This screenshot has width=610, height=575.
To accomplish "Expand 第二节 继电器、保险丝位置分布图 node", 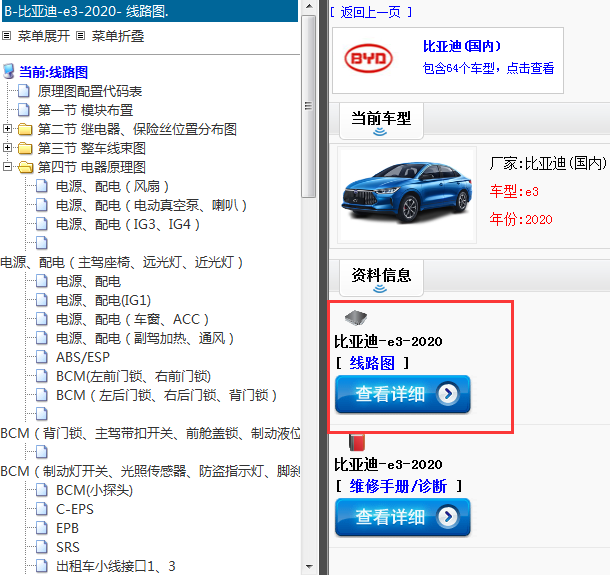I will tap(7, 128).
